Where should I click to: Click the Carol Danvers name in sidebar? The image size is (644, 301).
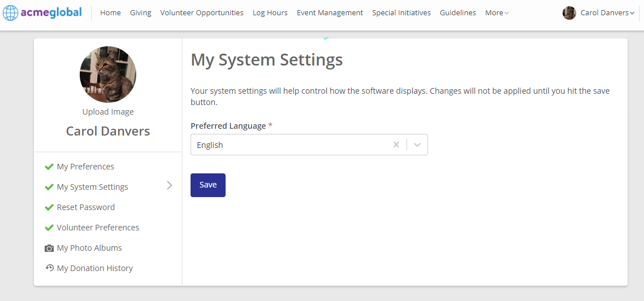click(x=108, y=131)
